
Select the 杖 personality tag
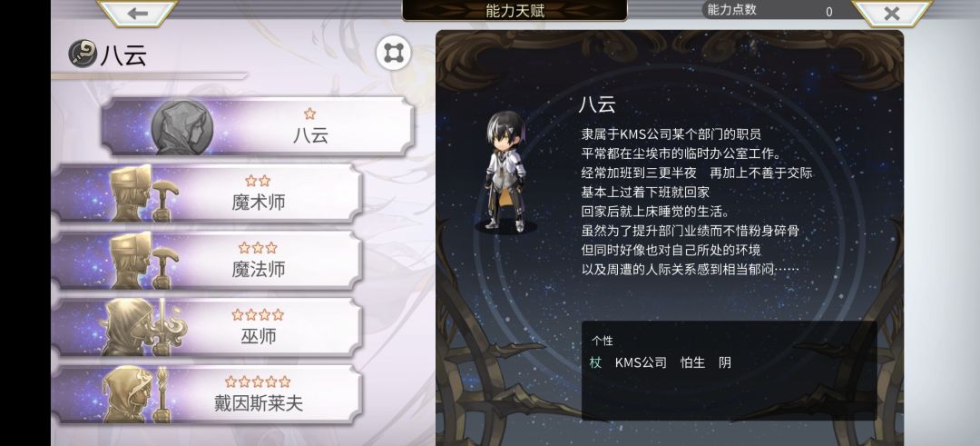pyautogui.click(x=595, y=362)
